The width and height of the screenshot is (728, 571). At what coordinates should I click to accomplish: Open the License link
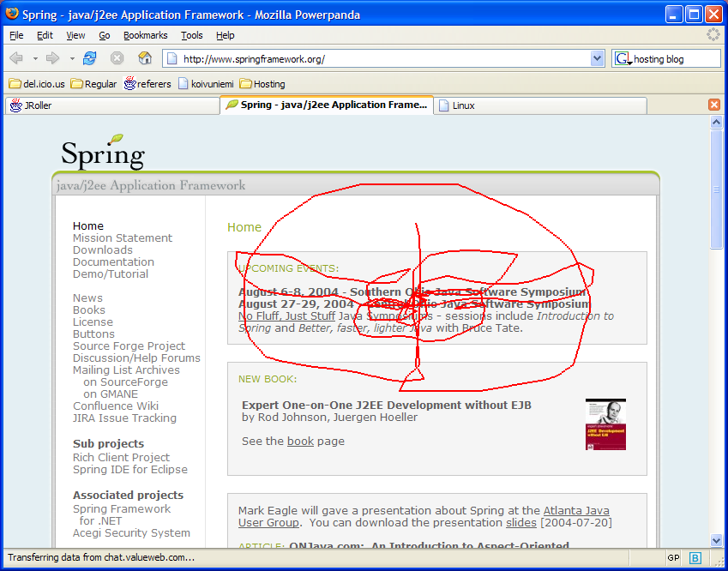(93, 322)
